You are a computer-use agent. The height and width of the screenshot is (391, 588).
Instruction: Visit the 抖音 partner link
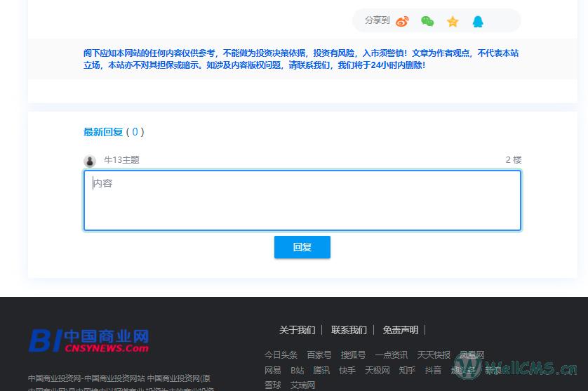tap(433, 371)
